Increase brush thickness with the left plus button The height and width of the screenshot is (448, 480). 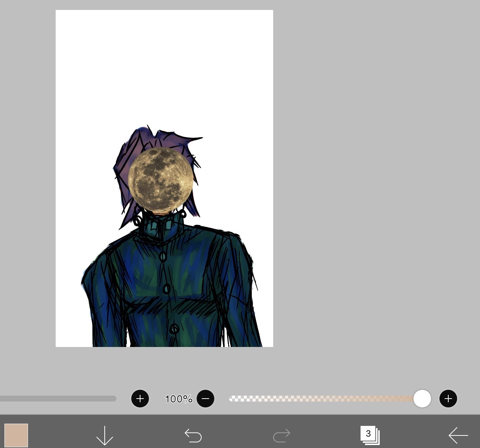point(140,399)
